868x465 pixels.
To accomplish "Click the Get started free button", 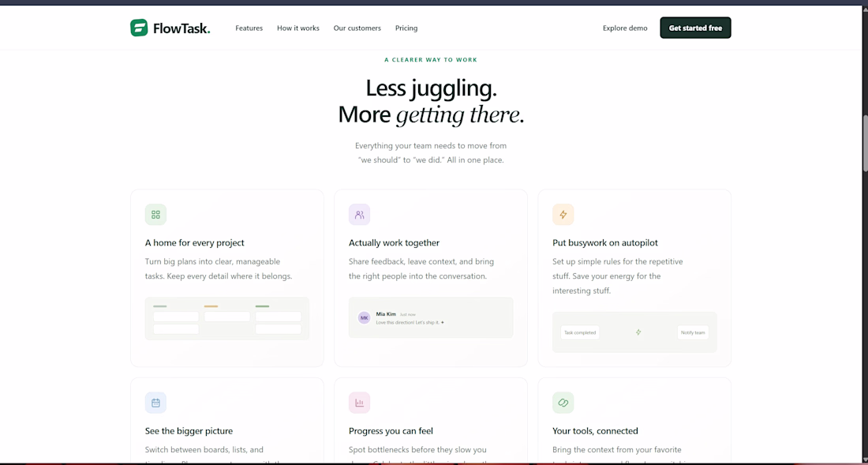I will [695, 28].
